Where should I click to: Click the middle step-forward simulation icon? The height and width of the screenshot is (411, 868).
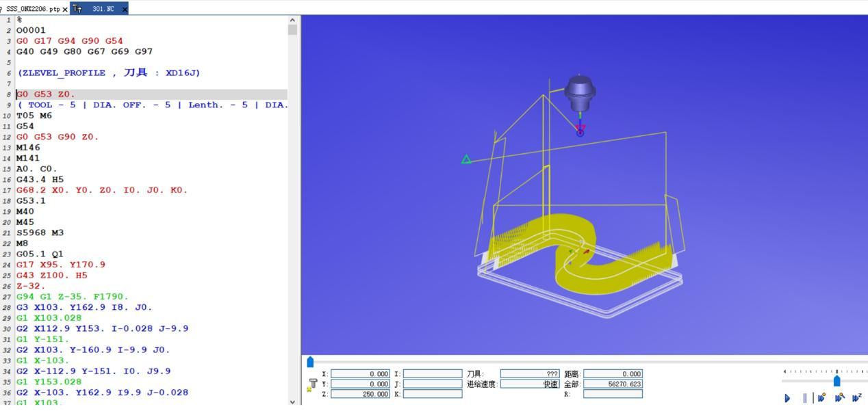pos(839,398)
